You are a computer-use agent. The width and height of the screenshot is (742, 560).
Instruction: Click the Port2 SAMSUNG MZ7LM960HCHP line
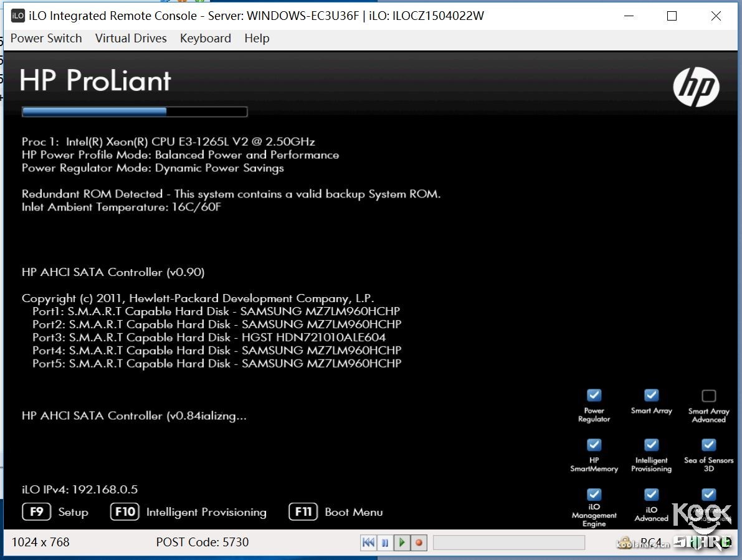pyautogui.click(x=217, y=325)
